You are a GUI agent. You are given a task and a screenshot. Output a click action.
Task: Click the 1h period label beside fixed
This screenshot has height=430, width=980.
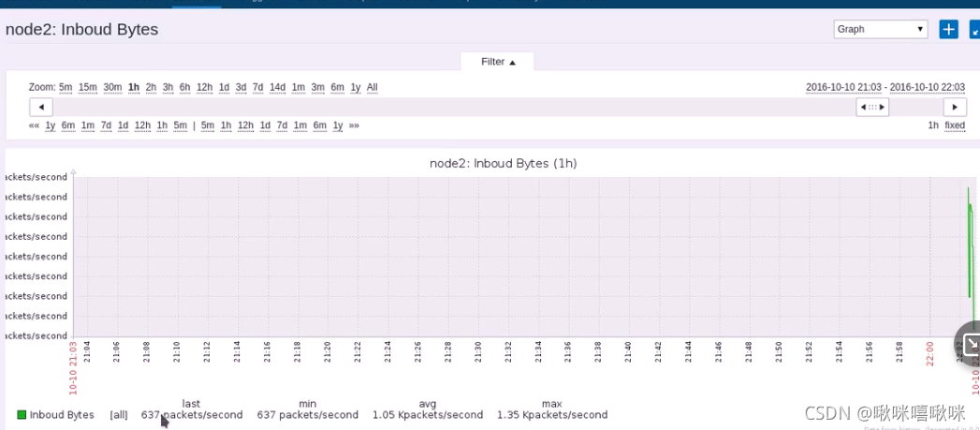tap(932, 126)
